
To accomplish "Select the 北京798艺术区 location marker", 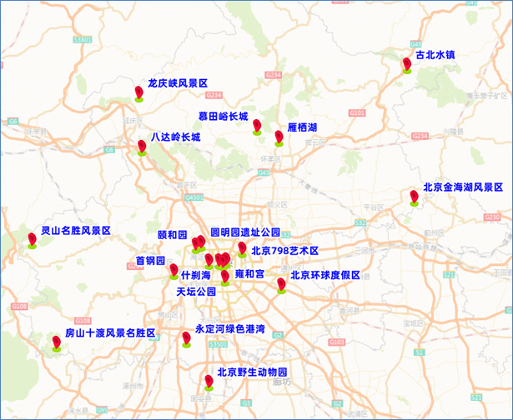I will 242,248.
